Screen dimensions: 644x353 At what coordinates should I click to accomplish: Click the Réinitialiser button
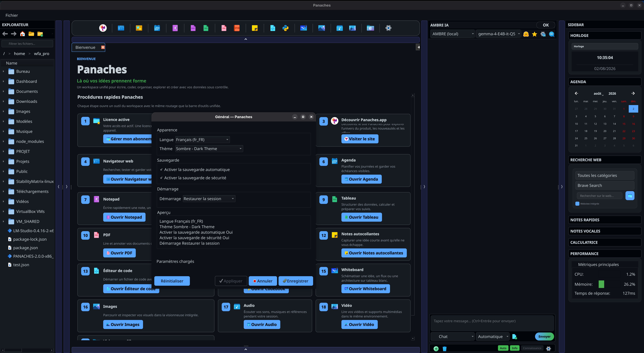[x=172, y=281]
